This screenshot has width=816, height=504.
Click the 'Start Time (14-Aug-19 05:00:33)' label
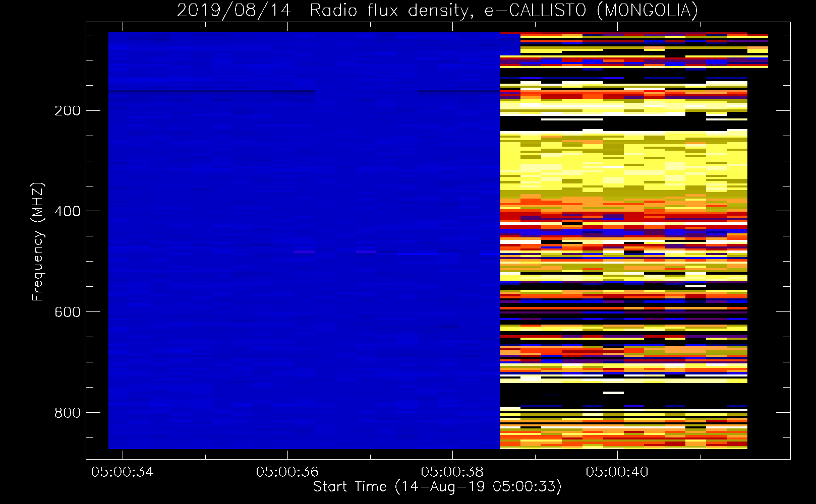click(x=437, y=487)
